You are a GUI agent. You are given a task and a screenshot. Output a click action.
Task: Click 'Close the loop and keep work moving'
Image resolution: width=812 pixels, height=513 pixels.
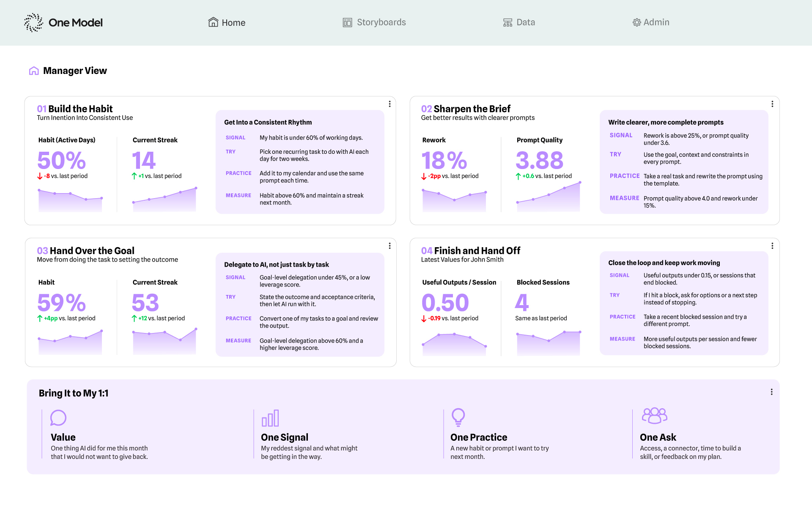pyautogui.click(x=664, y=263)
